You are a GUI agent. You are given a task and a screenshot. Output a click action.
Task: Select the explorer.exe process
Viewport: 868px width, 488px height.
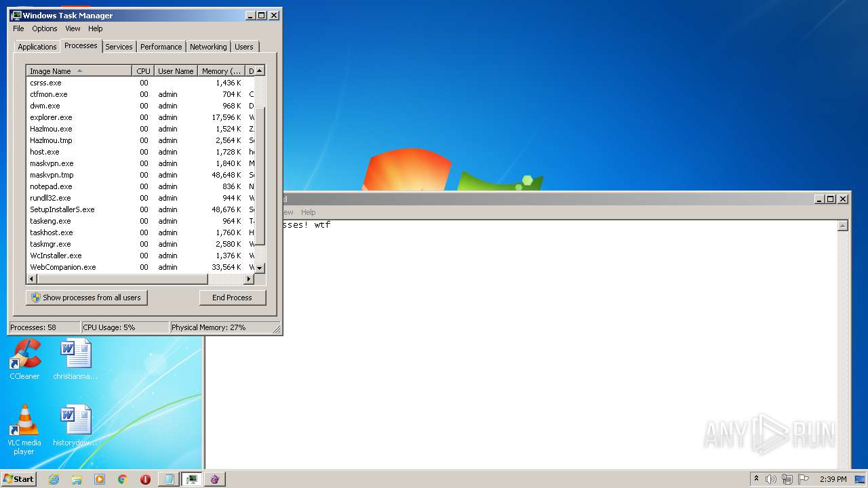coord(140,117)
